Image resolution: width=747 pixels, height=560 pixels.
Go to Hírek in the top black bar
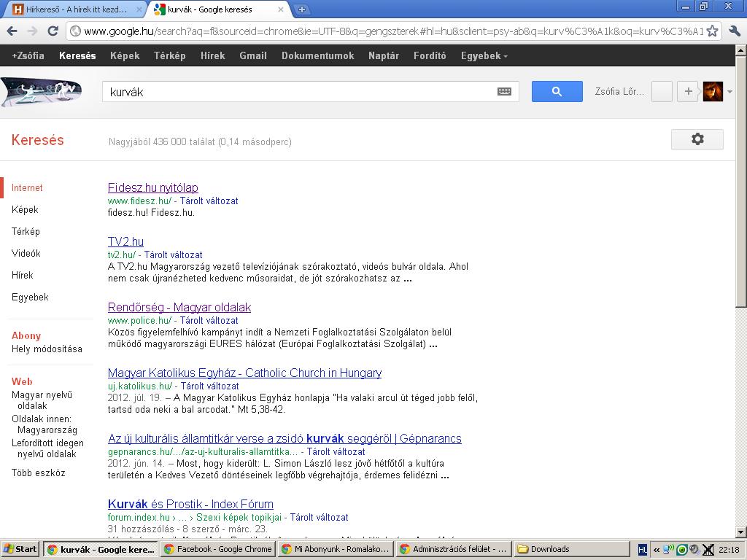point(212,55)
